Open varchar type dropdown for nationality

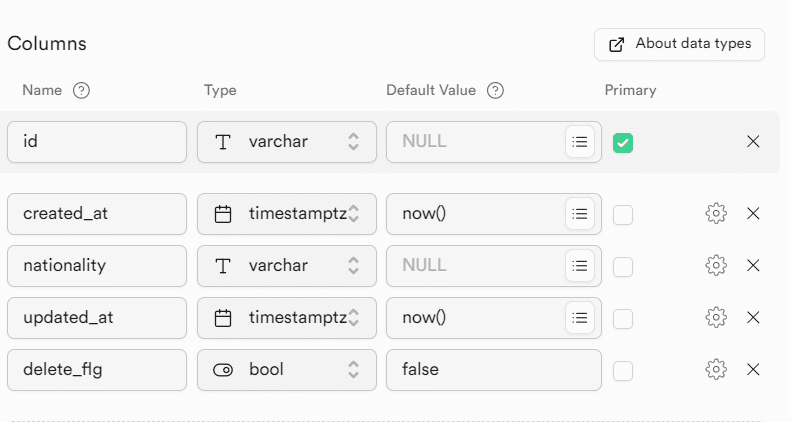pyautogui.click(x=287, y=266)
